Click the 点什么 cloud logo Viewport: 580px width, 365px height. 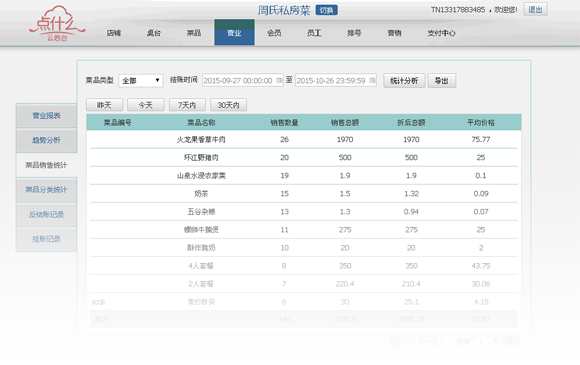[x=57, y=23]
